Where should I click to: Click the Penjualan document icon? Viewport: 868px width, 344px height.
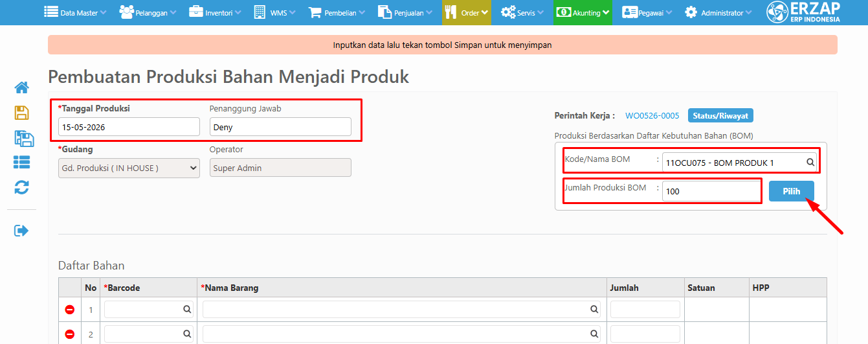pos(384,12)
